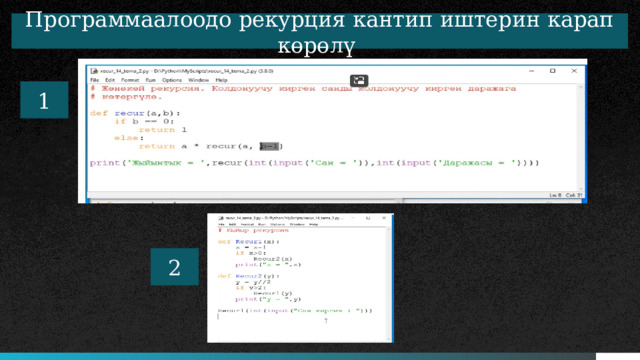Viewport: 640px width, 360px height.
Task: Click the 'if b == 0:' line
Action: (x=144, y=122)
